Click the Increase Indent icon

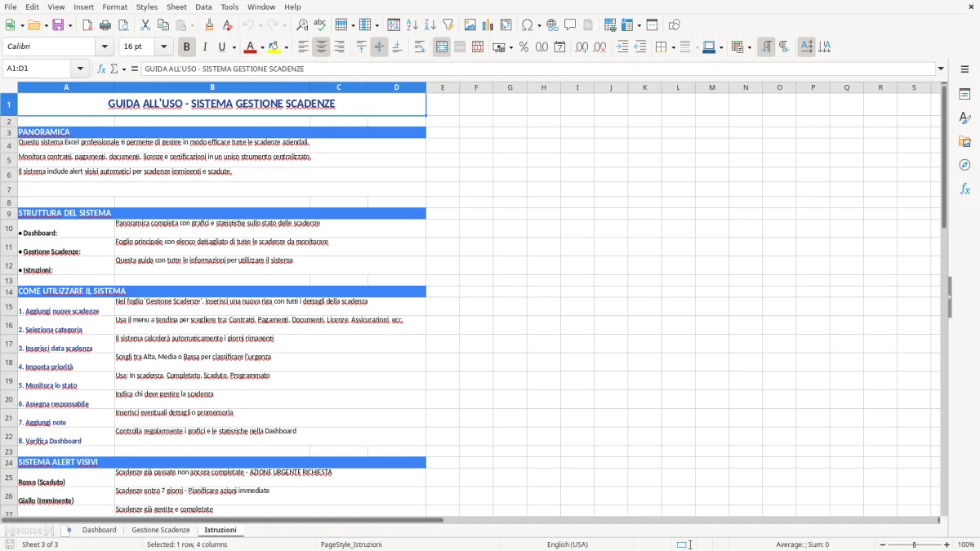click(622, 47)
